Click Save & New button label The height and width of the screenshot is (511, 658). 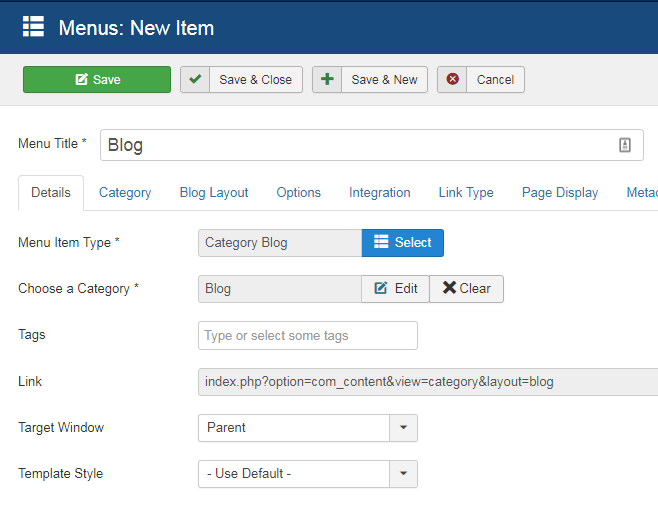pos(384,79)
